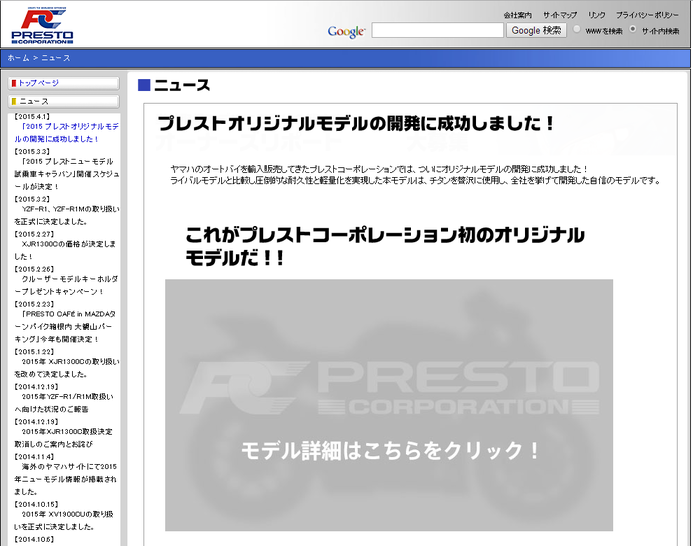The width and height of the screenshot is (693, 546).
Task: Open the プライバシーポリシー link
Action: [x=647, y=15]
